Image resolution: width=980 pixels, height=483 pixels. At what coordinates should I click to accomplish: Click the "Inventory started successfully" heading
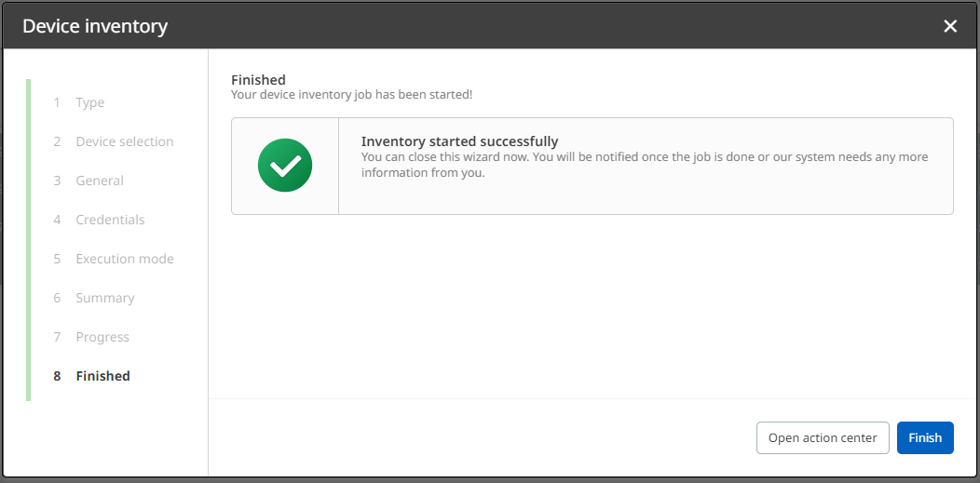click(x=459, y=141)
